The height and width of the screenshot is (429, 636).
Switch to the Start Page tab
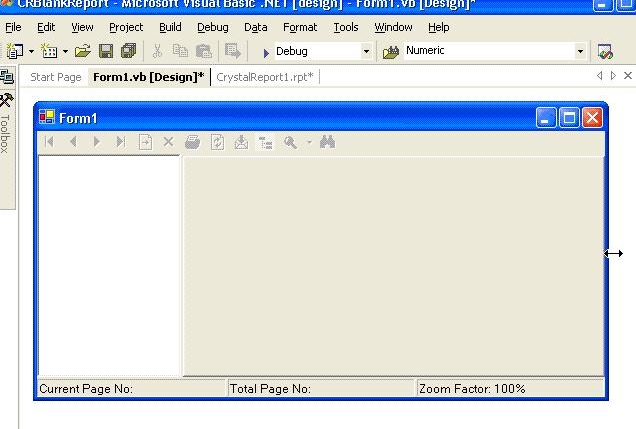pyautogui.click(x=56, y=76)
